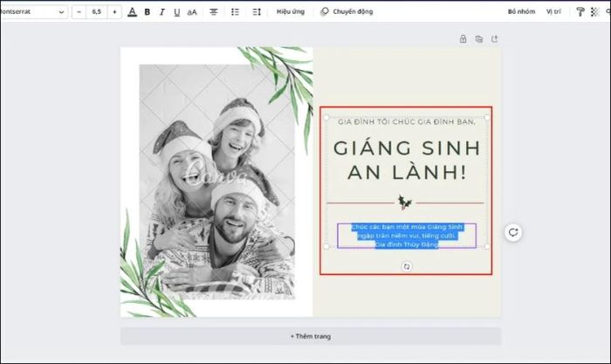Image resolution: width=611 pixels, height=364 pixels.
Task: Select the GIÁNG SINH AN LÀNH heading
Action: coord(407,160)
